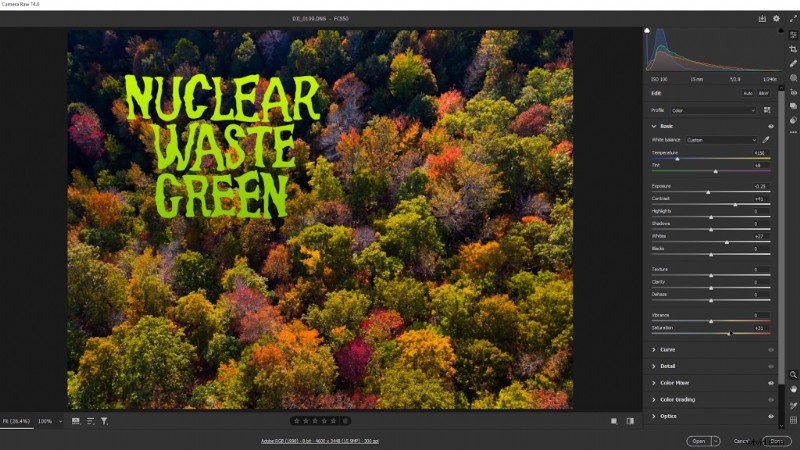Screen dimensions: 800x450
Task: Toggle Color Grading visibility eye
Action: click(x=770, y=400)
